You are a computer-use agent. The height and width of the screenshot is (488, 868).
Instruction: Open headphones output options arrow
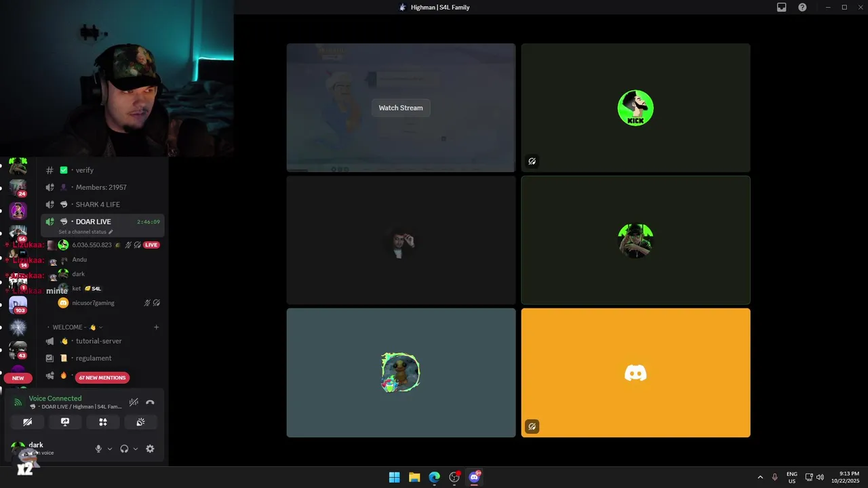(x=136, y=449)
